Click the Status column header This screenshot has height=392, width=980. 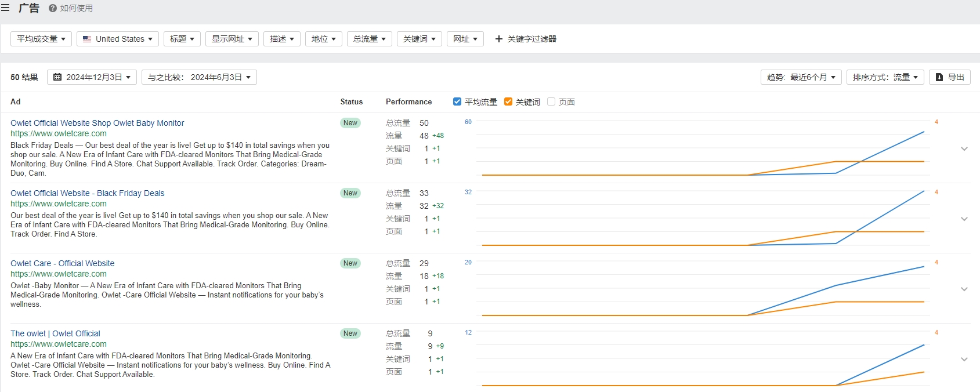[x=352, y=101]
